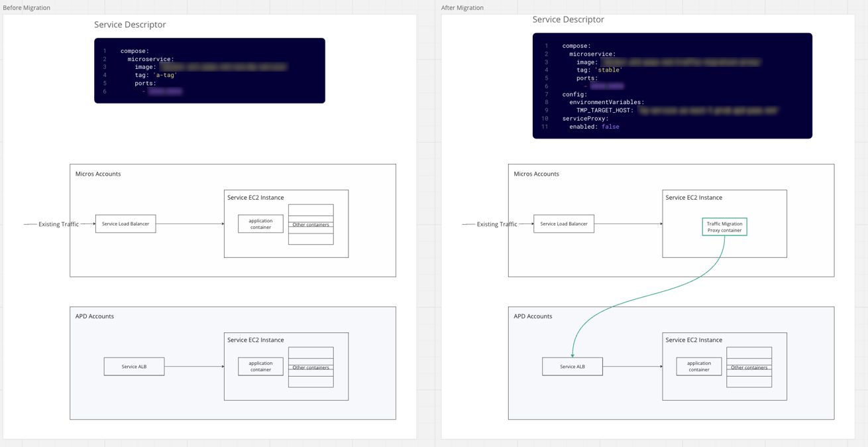This screenshot has width=868, height=447.
Task: Select Other containers stack in Before Migration Micros
Action: [x=311, y=225]
